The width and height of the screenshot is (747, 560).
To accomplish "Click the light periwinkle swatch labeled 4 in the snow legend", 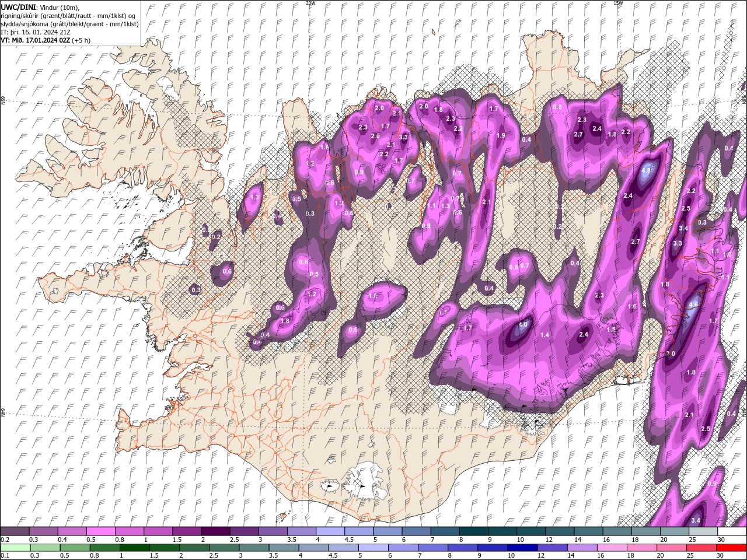I will [x=330, y=531].
